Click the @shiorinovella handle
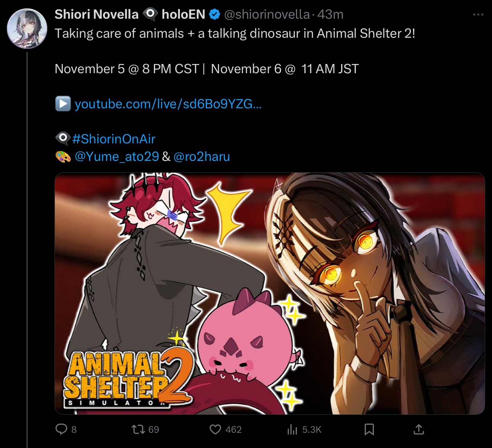Image resolution: width=492 pixels, height=448 pixels. pos(267,14)
